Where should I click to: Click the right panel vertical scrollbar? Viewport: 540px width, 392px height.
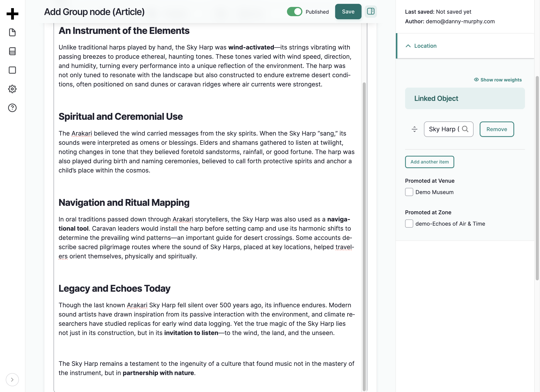[x=537, y=178]
